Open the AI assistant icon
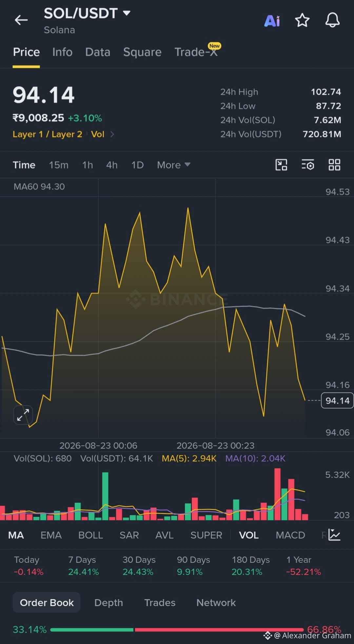Image resolution: width=354 pixels, height=644 pixels. tap(272, 21)
